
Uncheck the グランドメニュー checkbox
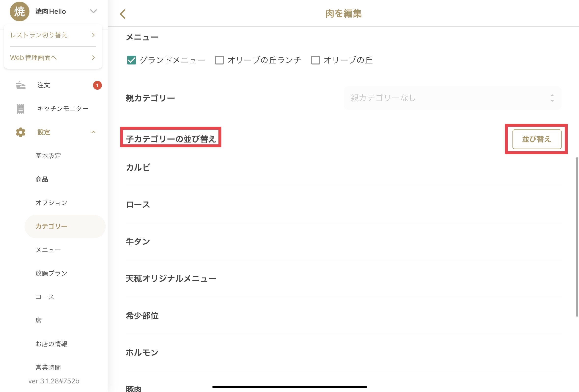pos(131,60)
